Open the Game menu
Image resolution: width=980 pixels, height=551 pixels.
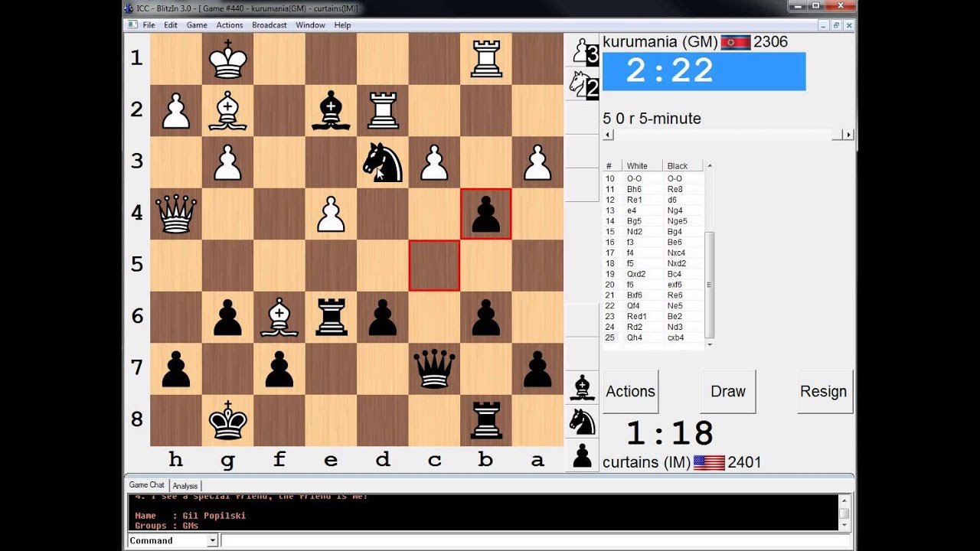(197, 25)
